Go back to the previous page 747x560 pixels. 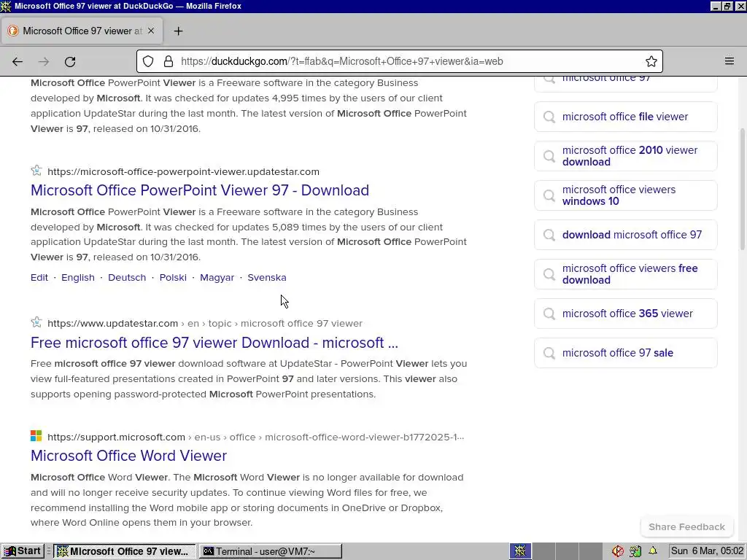[18, 61]
